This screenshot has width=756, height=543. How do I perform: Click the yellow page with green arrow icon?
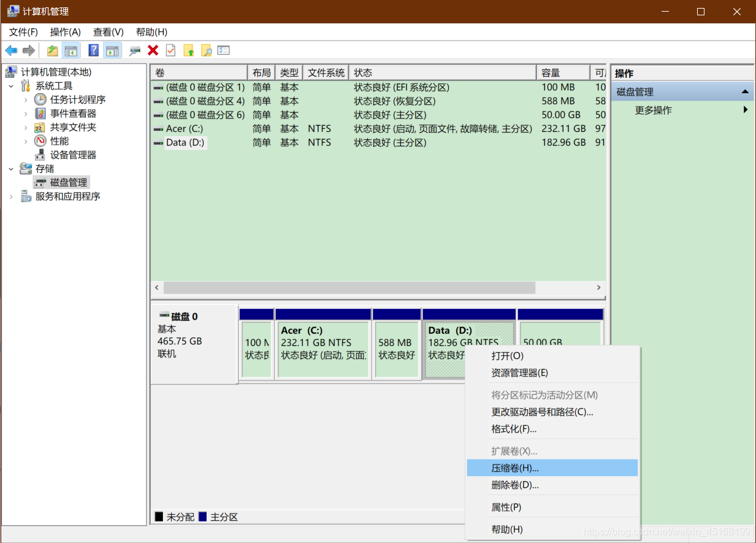[x=188, y=50]
